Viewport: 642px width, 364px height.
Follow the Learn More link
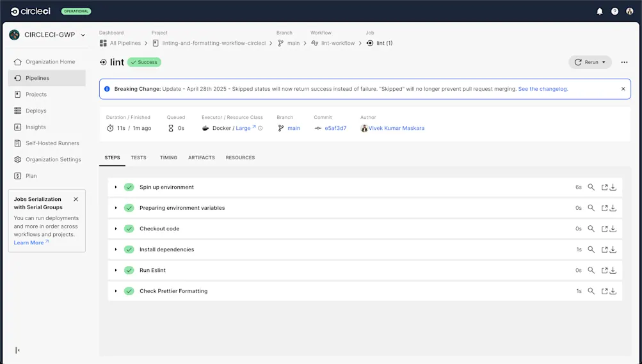click(31, 242)
